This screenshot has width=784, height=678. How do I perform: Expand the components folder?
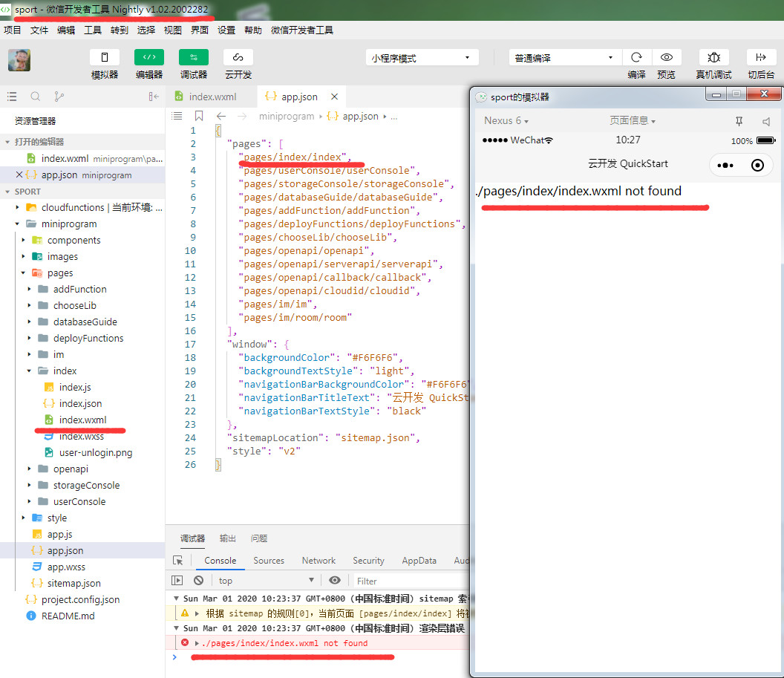(x=24, y=240)
